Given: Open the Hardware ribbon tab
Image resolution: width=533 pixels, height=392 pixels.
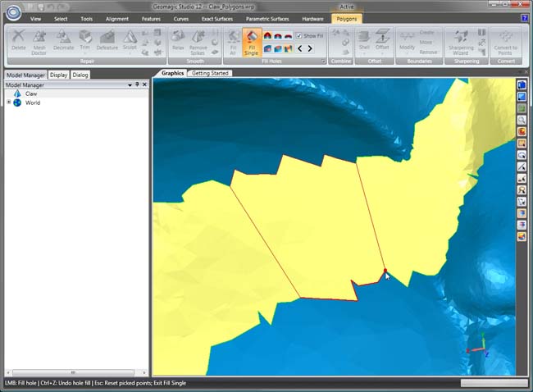Looking at the screenshot, I should [x=312, y=19].
